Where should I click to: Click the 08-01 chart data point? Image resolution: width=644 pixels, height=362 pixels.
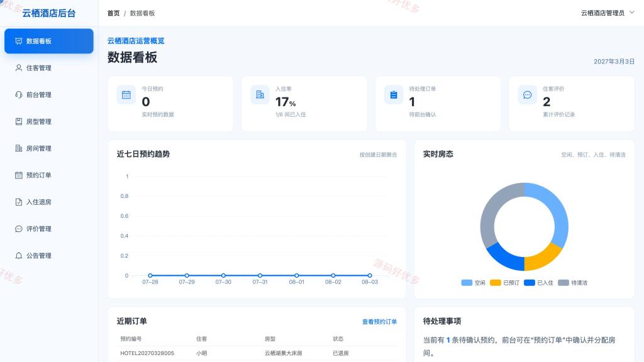coord(297,275)
